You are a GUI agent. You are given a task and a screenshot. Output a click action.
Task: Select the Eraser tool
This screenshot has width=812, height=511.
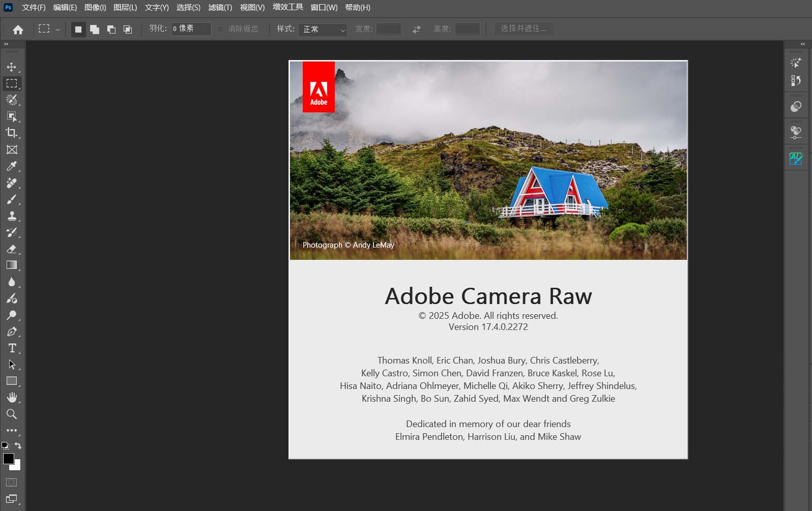pyautogui.click(x=12, y=249)
